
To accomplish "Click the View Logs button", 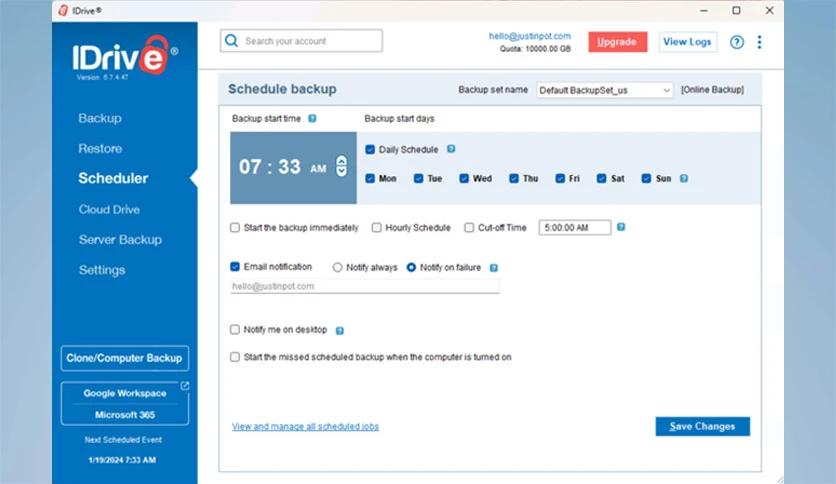I will tap(687, 42).
